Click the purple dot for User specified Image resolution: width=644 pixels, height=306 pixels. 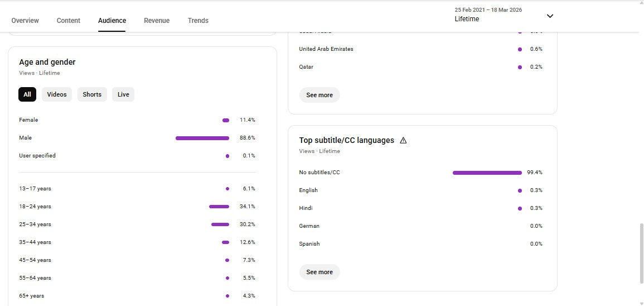pyautogui.click(x=227, y=156)
